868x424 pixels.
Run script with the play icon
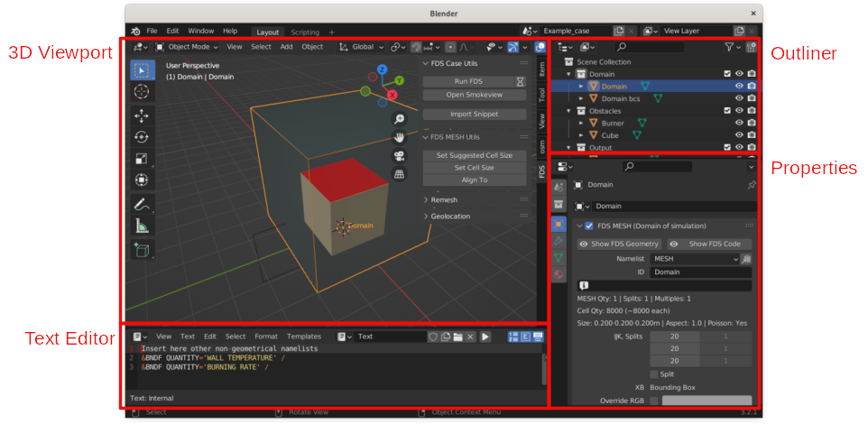485,336
